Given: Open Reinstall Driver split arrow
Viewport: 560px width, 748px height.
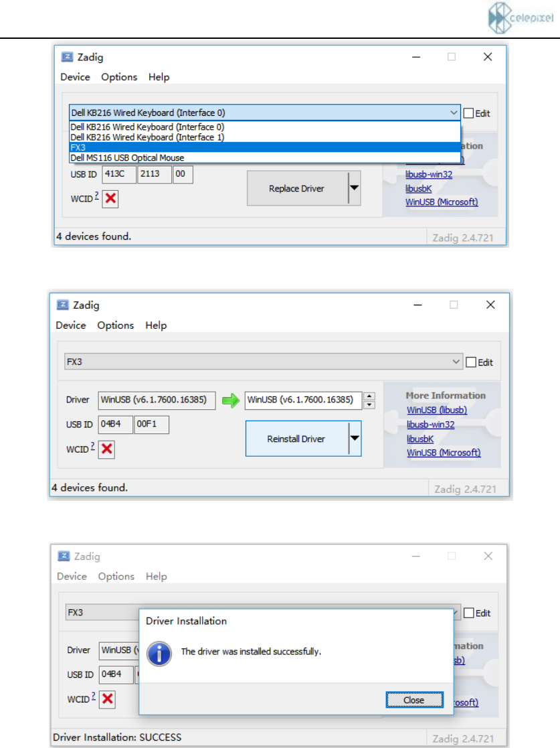Looking at the screenshot, I should [355, 439].
